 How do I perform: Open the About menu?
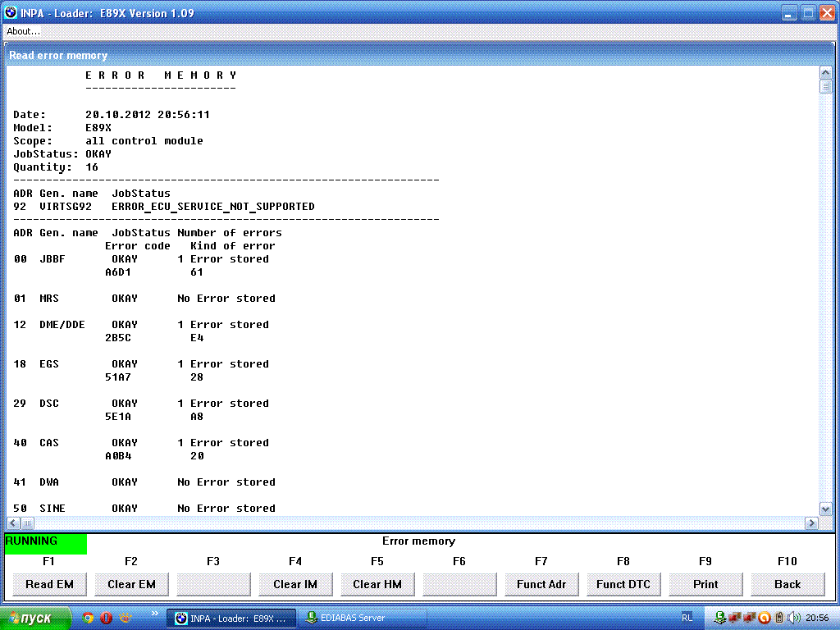[23, 31]
